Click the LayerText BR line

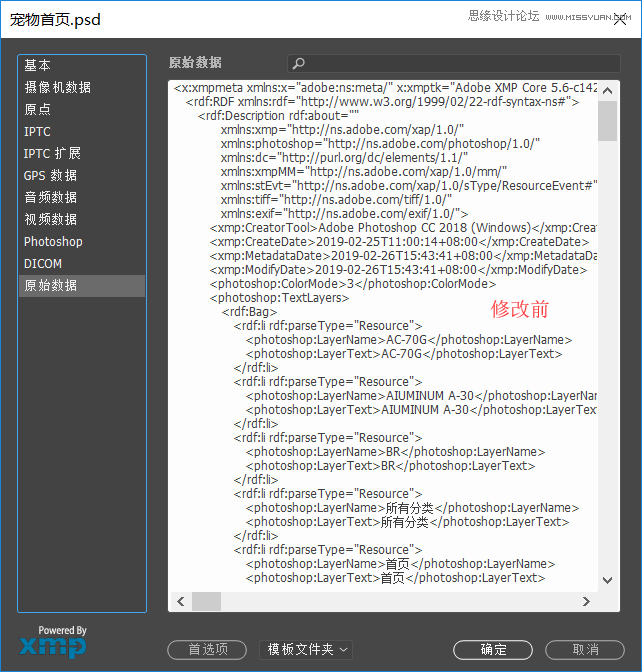pyautogui.click(x=390, y=466)
